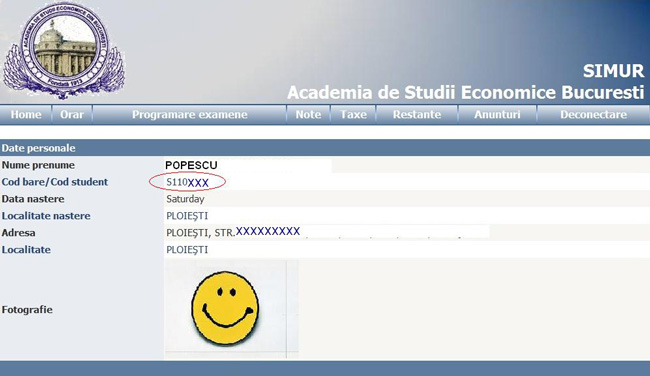Open Anunturi announcements

pos(497,114)
